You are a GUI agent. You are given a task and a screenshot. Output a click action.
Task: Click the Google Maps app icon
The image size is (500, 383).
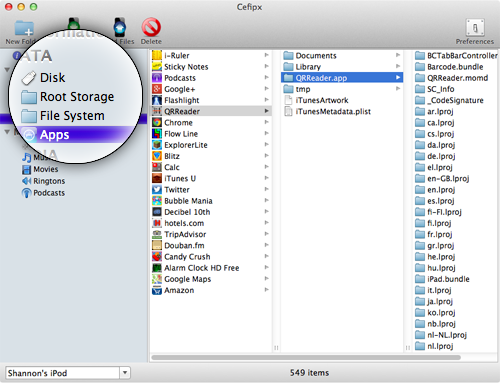pyautogui.click(x=157, y=279)
